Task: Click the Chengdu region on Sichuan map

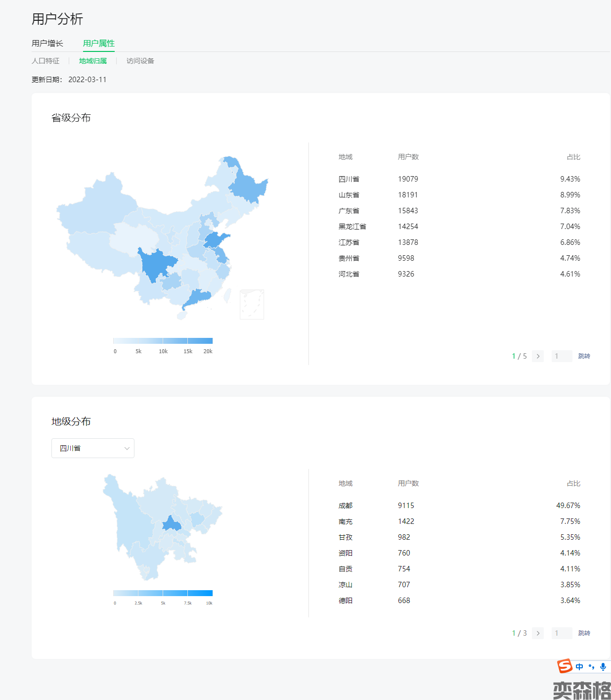Action: click(172, 524)
